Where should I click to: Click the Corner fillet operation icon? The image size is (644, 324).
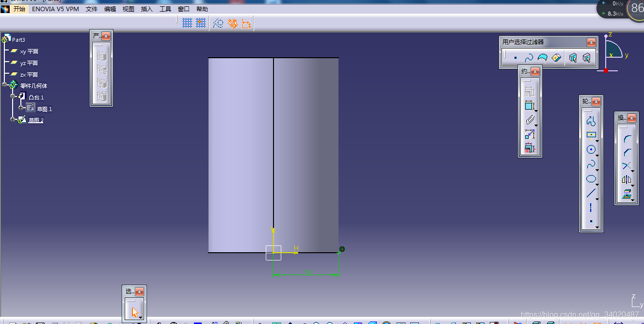[627, 139]
